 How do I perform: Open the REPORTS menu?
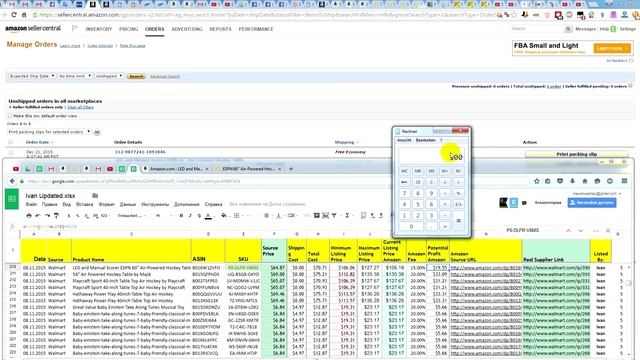tap(220, 29)
